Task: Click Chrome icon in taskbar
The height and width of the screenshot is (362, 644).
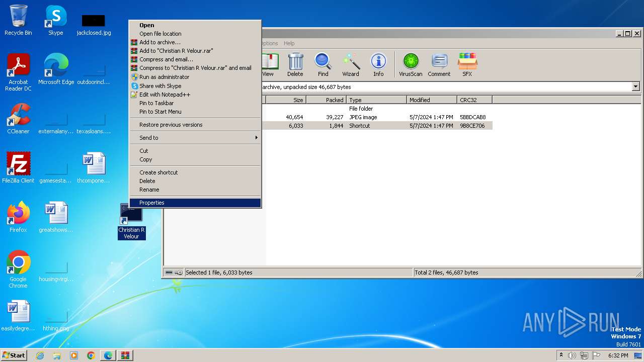Action: (x=91, y=355)
